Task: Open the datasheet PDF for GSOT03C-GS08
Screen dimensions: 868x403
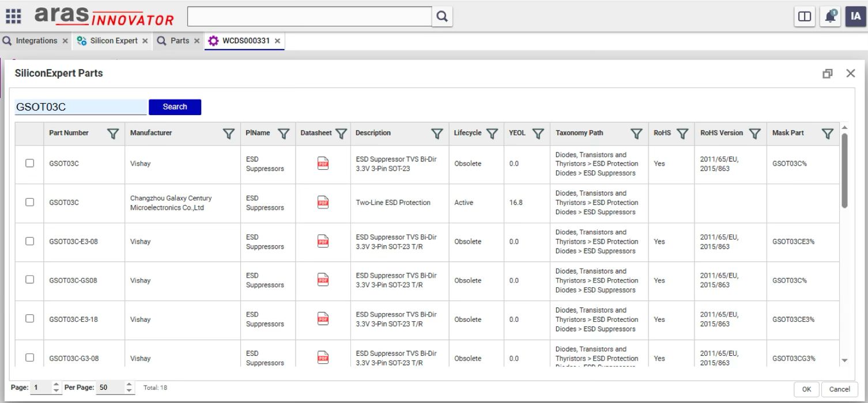Action: pos(323,280)
